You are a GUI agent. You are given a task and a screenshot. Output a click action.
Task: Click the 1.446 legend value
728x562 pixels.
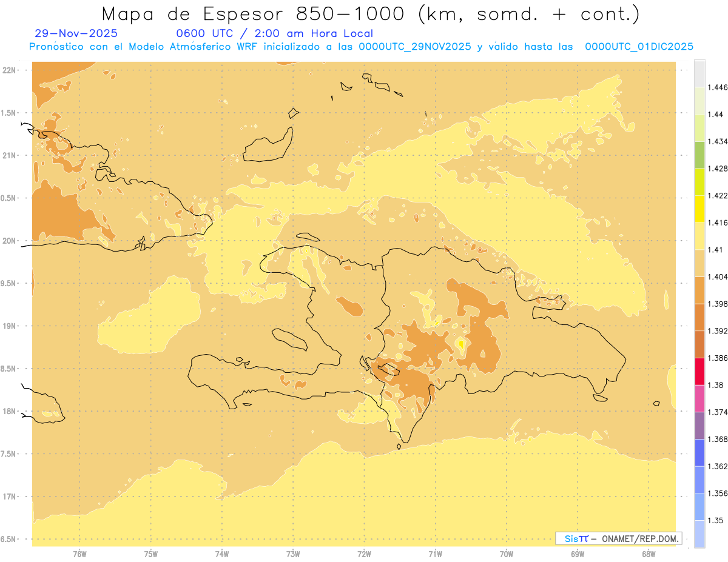tap(717, 87)
